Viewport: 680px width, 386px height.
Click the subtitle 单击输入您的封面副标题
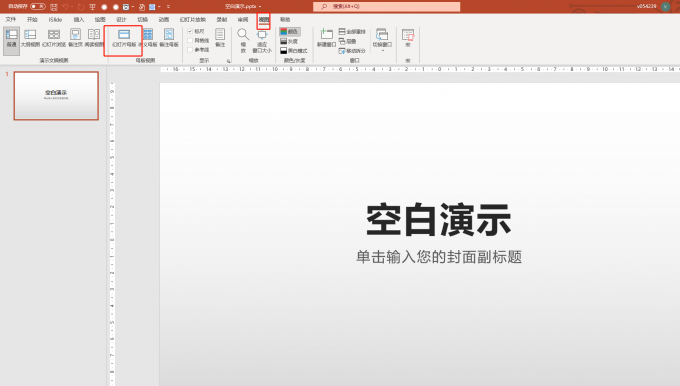[x=439, y=257]
